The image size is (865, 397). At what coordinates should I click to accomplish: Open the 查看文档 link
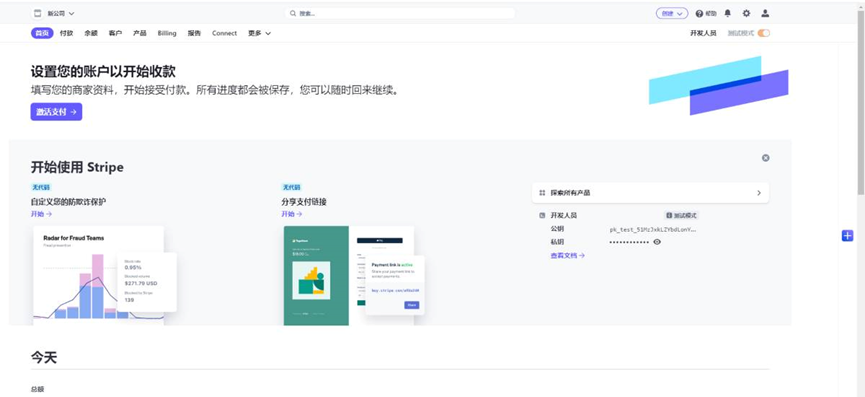[x=567, y=255]
